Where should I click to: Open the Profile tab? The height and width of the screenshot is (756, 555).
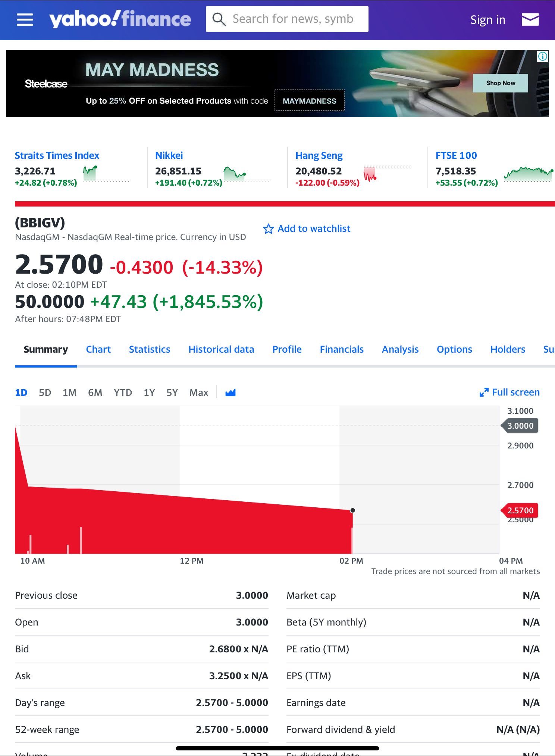tap(287, 349)
